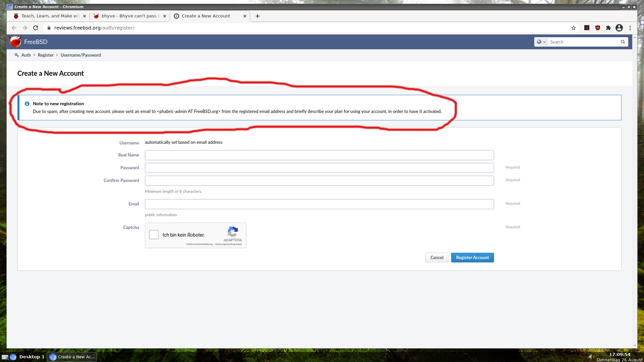Viewport: 644px width, 362px height.
Task: Open Chromium profile avatar icon
Action: [619, 28]
